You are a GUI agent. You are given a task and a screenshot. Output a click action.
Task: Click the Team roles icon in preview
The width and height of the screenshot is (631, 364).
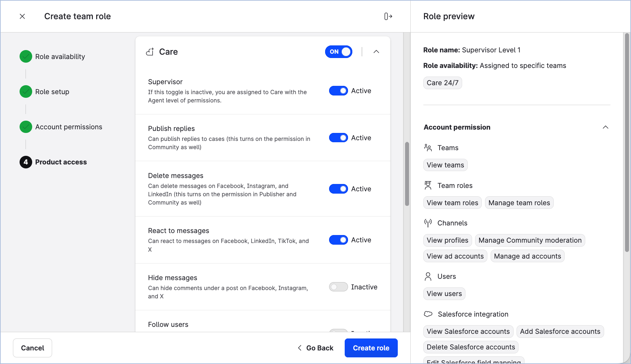pyautogui.click(x=428, y=186)
